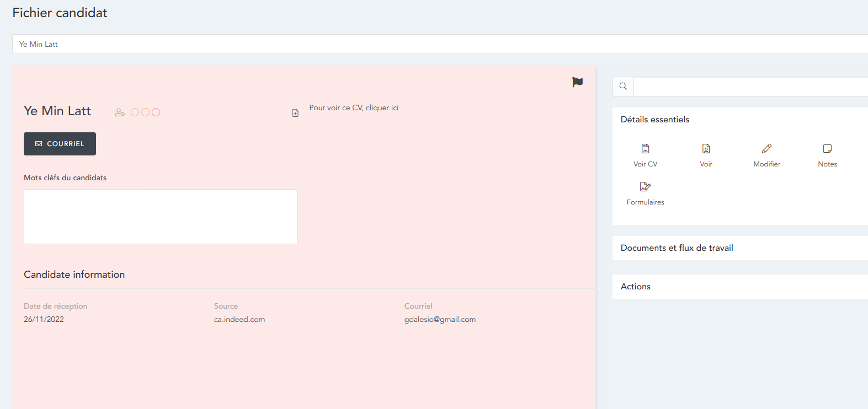This screenshot has height=409, width=868.
Task: Click the flag icon on candidate card
Action: point(577,82)
